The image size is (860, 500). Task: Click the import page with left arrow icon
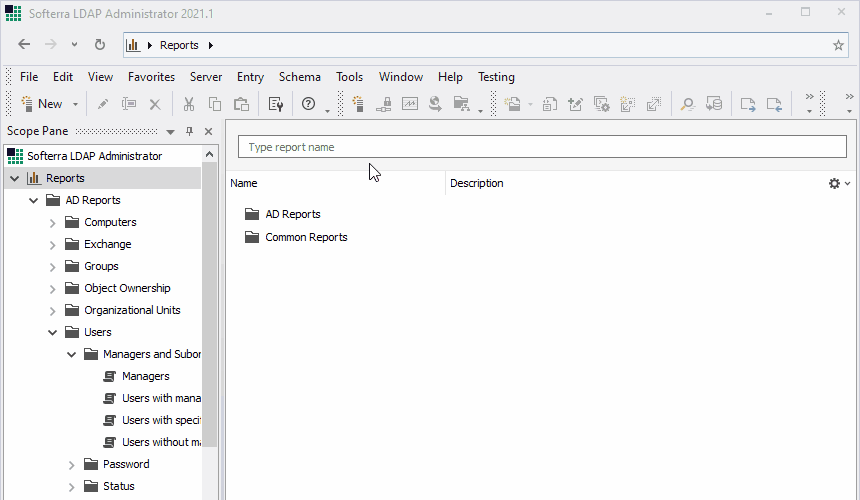click(x=774, y=104)
